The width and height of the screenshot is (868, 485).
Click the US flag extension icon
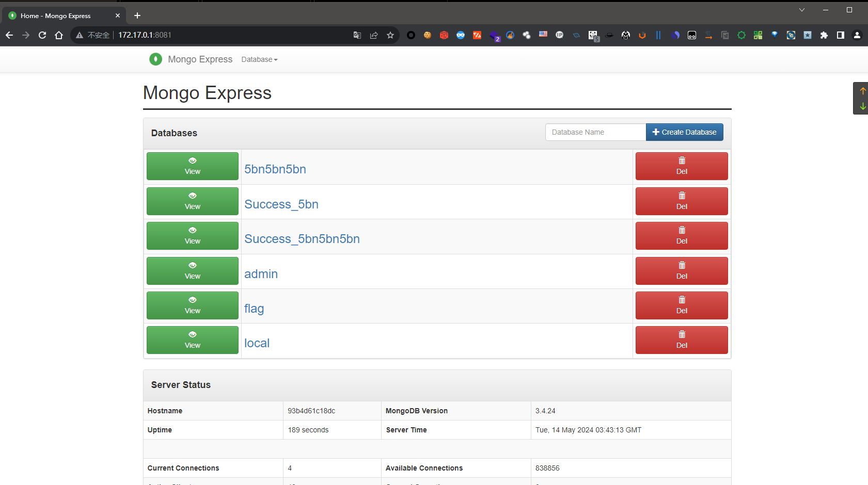543,34
